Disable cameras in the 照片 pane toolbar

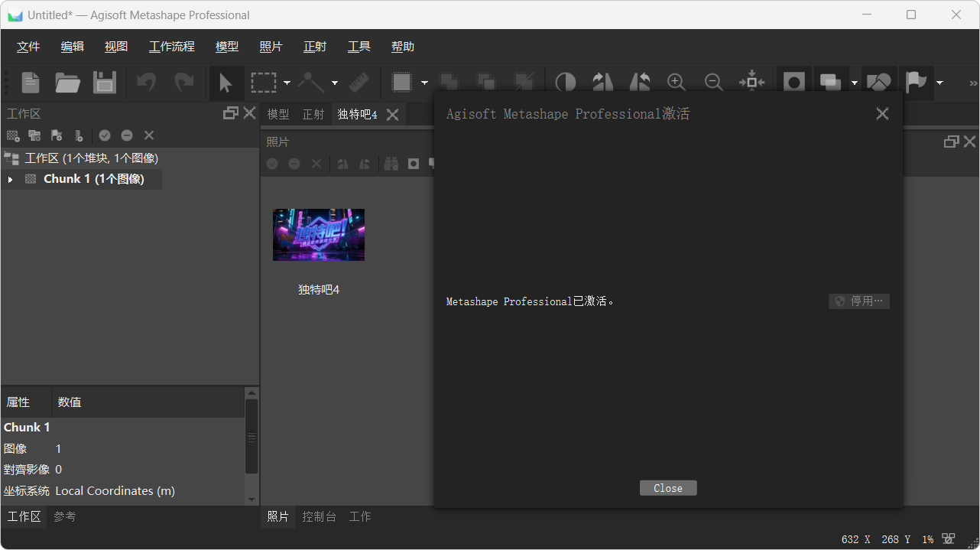click(294, 164)
